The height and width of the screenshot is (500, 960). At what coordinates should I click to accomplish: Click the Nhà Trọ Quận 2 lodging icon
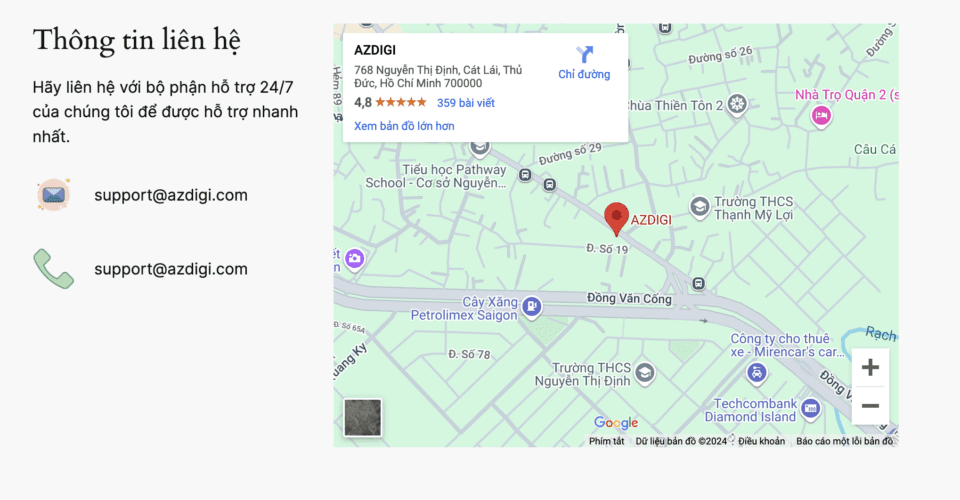(x=821, y=116)
